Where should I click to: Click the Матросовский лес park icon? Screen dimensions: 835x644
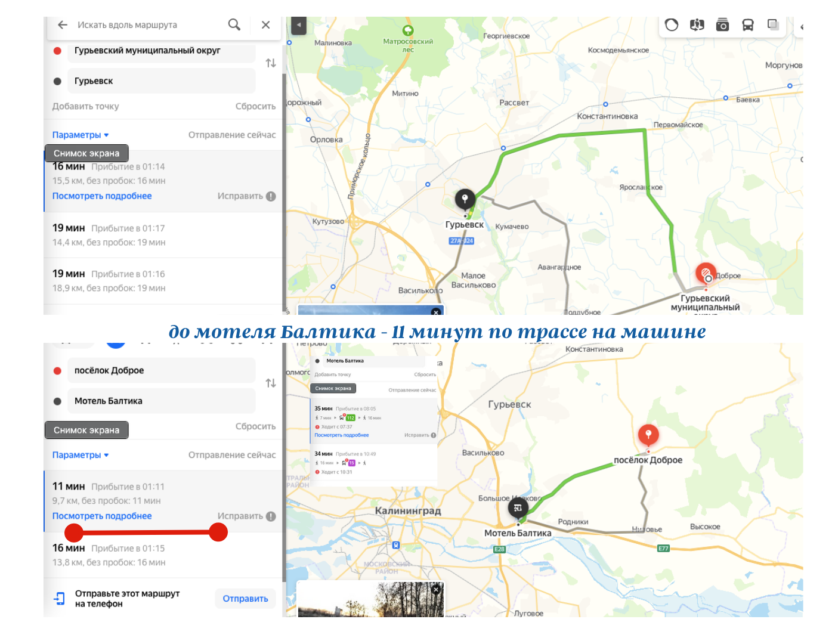pyautogui.click(x=408, y=30)
